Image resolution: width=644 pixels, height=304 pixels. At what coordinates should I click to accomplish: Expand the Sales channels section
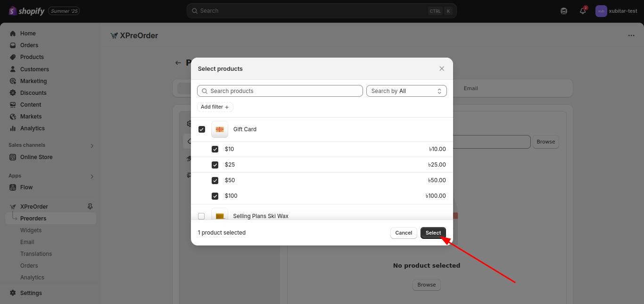[92, 145]
